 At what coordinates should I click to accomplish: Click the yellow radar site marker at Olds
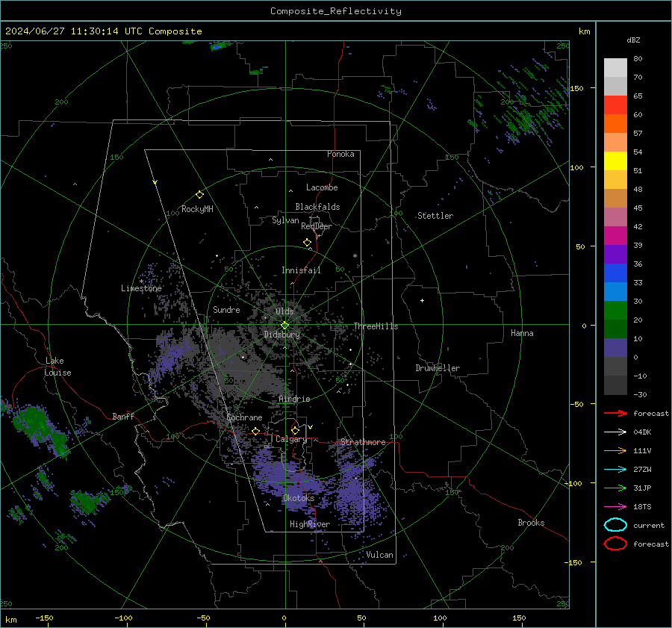[x=284, y=325]
